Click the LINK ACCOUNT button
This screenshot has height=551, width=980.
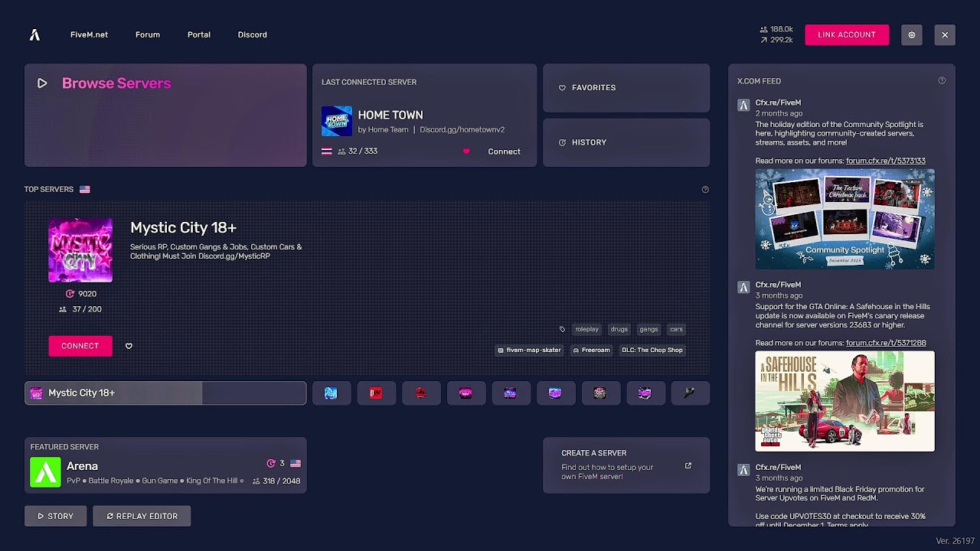click(x=847, y=34)
